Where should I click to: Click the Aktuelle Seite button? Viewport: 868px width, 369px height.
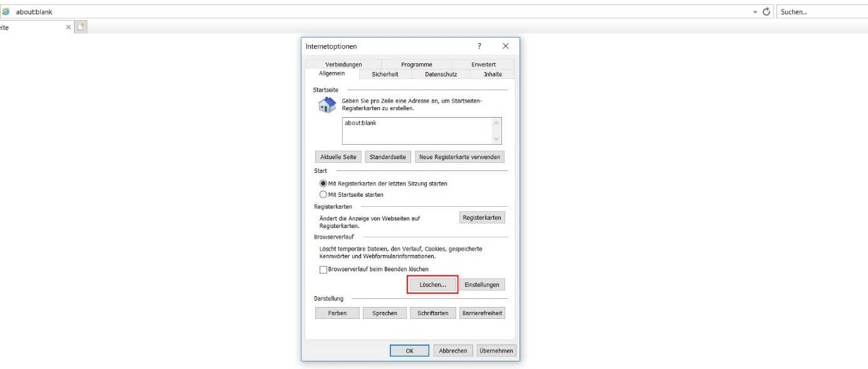tap(338, 157)
